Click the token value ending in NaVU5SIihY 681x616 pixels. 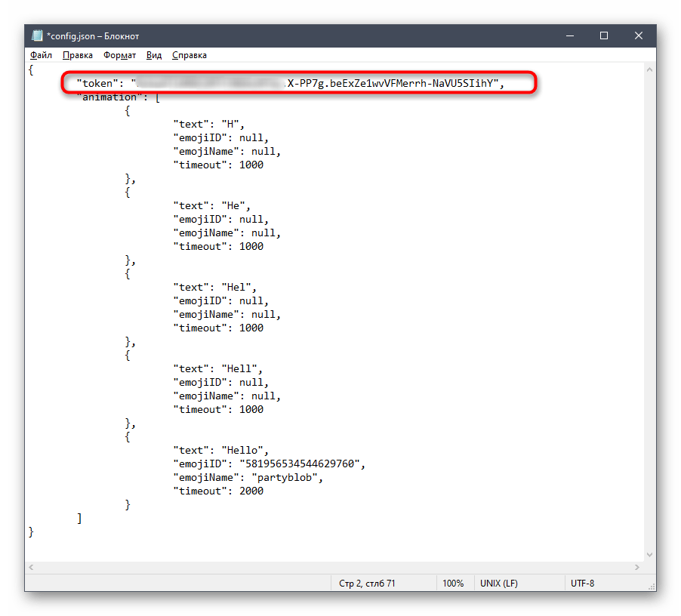317,83
